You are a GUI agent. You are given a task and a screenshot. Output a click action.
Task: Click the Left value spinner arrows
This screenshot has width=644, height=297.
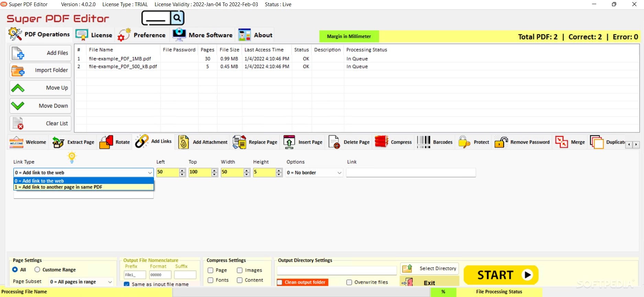pos(182,173)
